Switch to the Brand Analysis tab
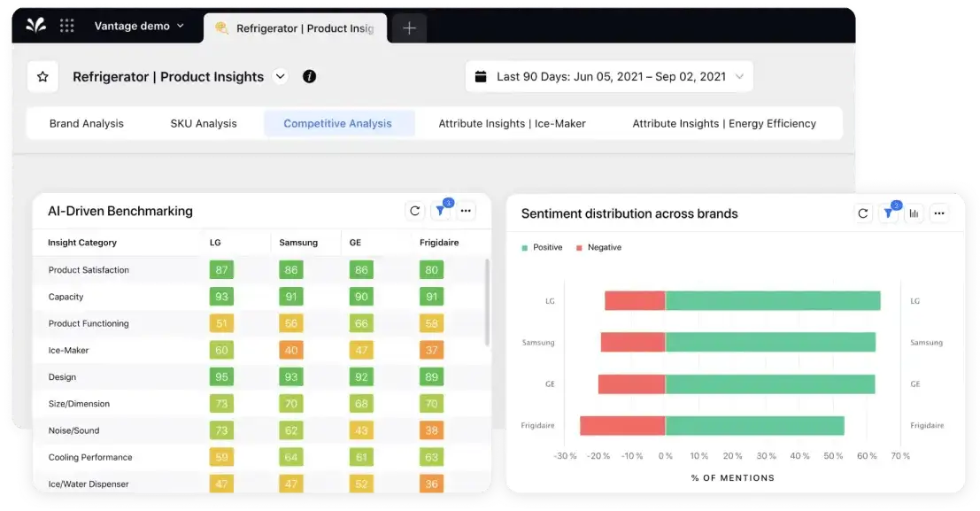 [86, 123]
